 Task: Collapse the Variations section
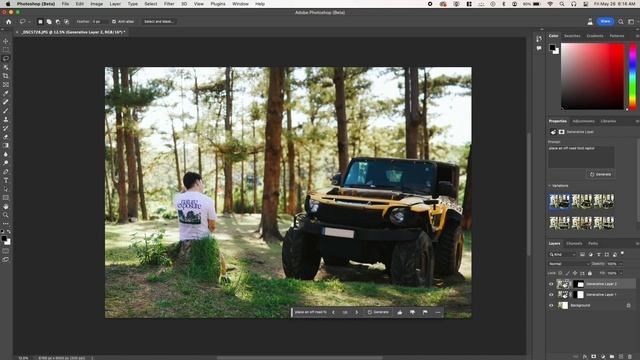pyautogui.click(x=549, y=186)
